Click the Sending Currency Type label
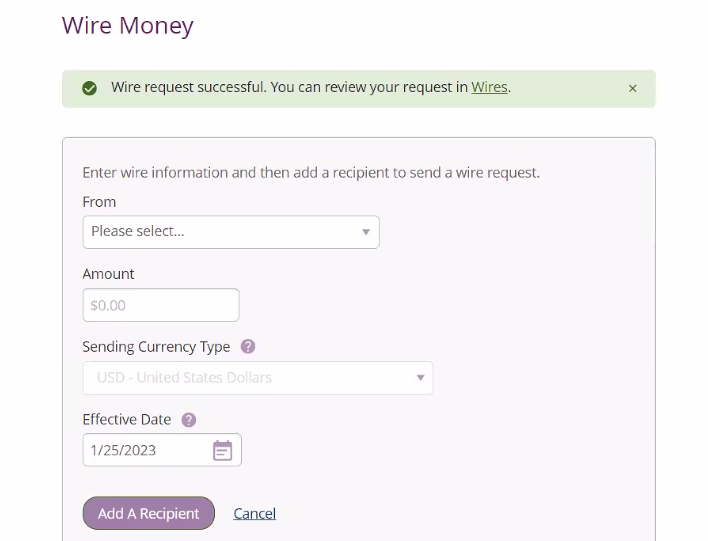708x541 pixels. tap(156, 347)
